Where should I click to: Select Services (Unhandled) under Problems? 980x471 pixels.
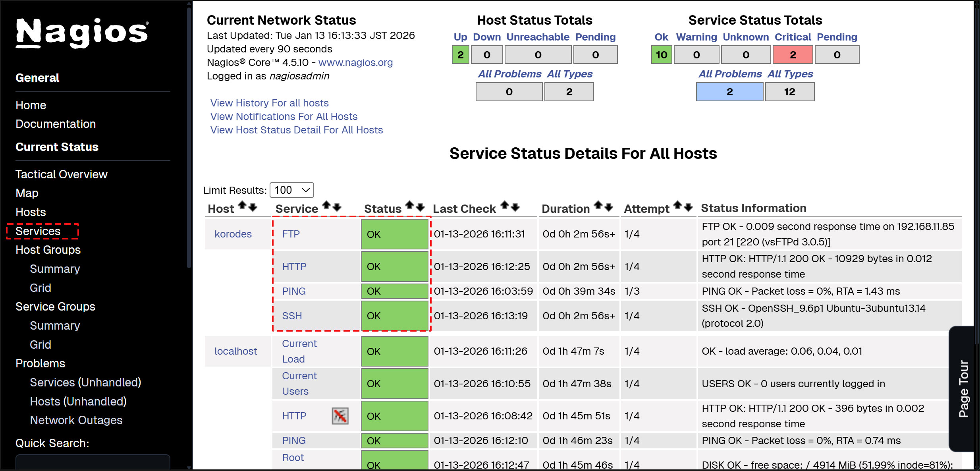tap(85, 382)
